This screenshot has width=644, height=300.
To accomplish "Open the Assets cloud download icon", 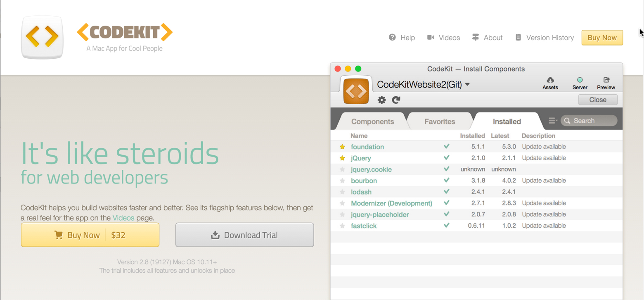I will click(550, 80).
